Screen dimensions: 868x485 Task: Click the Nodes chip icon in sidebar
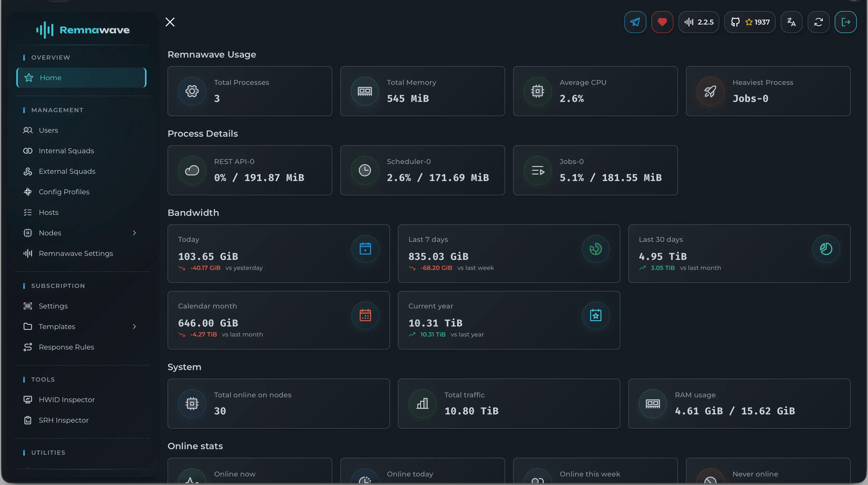point(28,233)
